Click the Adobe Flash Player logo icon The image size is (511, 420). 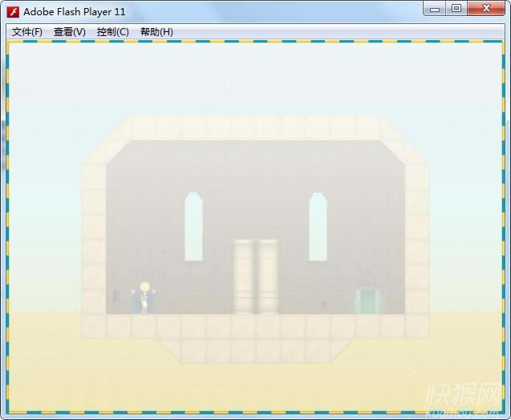(x=13, y=11)
